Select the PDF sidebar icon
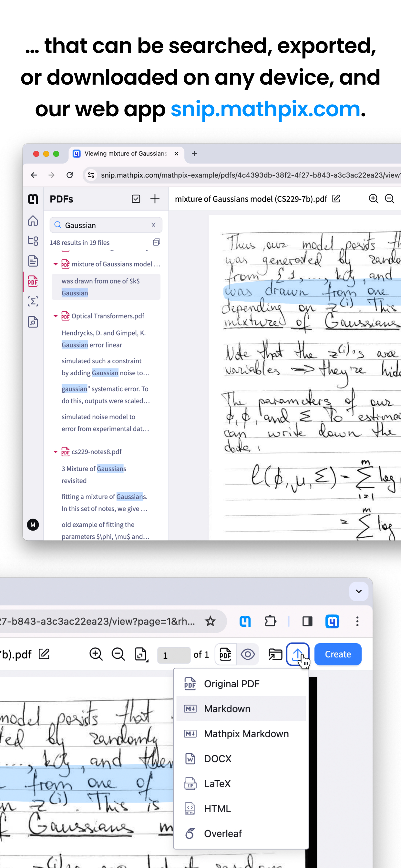This screenshot has height=868, width=401. tap(33, 281)
